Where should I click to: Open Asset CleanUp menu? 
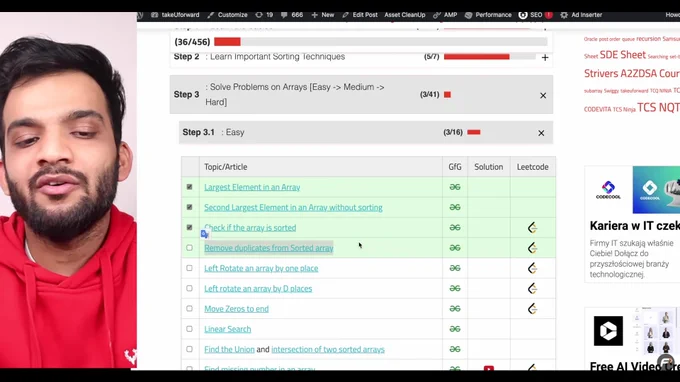(x=405, y=15)
